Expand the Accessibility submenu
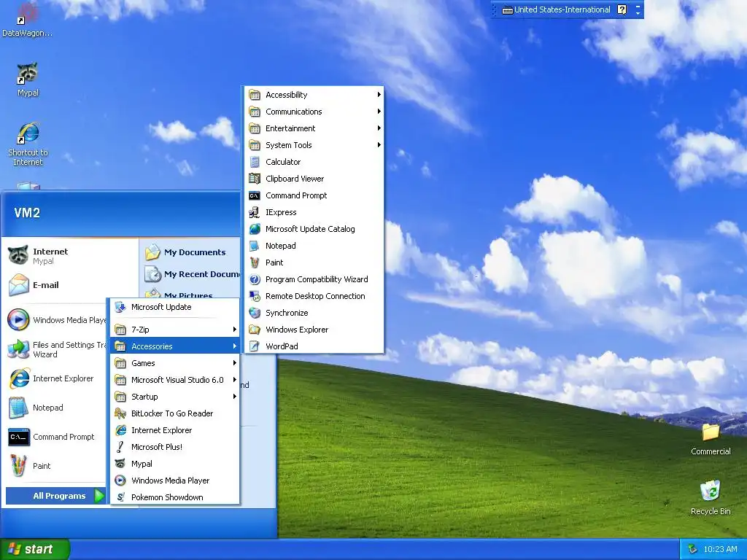The image size is (747, 560). pos(314,95)
